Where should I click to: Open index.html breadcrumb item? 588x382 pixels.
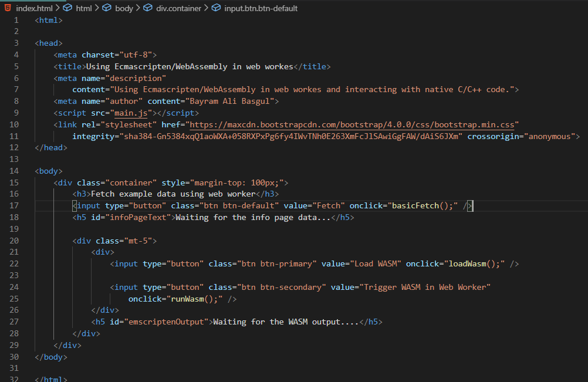tap(34, 8)
